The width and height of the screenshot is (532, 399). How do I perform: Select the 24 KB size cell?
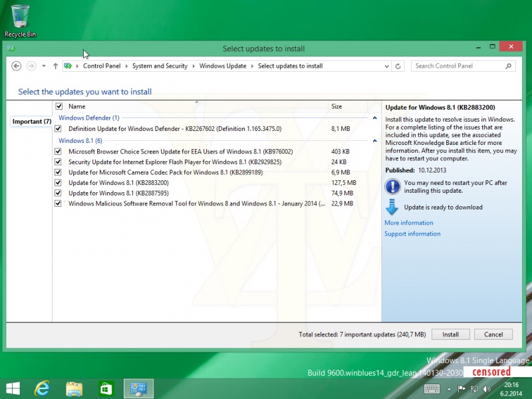(338, 162)
